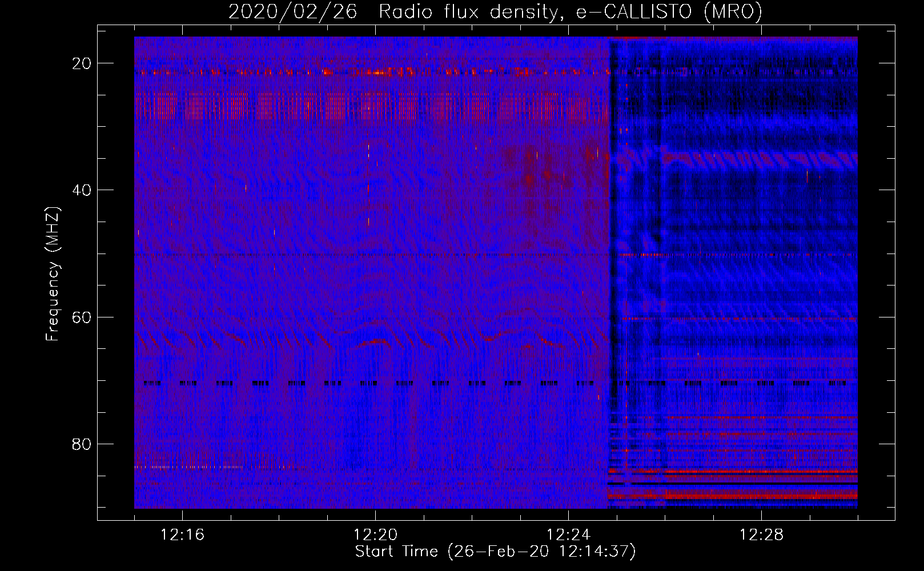This screenshot has height=571, width=924.
Task: Click the 12:16 time axis label
Action: 183,535
